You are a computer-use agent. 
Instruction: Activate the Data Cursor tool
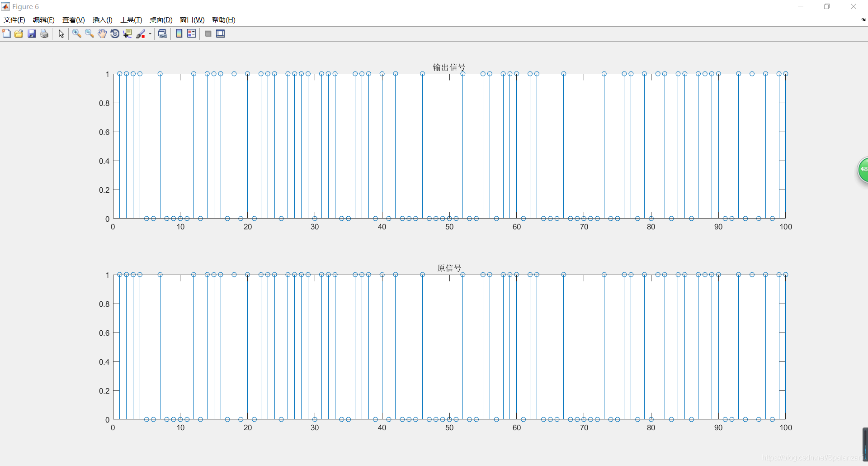127,34
